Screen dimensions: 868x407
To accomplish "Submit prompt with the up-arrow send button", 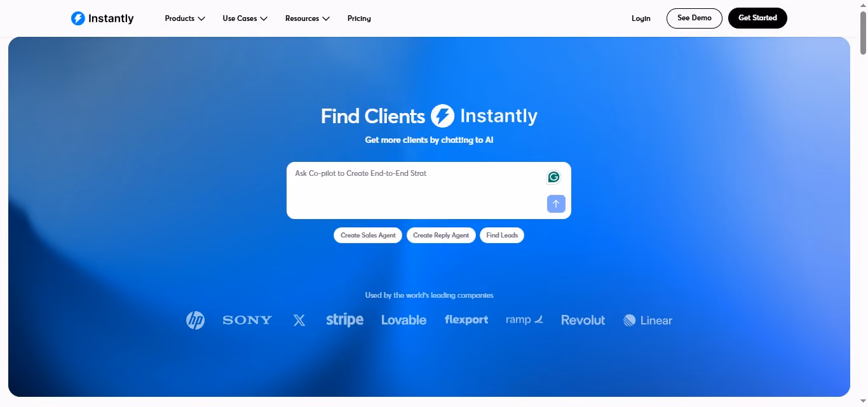I will (x=556, y=204).
